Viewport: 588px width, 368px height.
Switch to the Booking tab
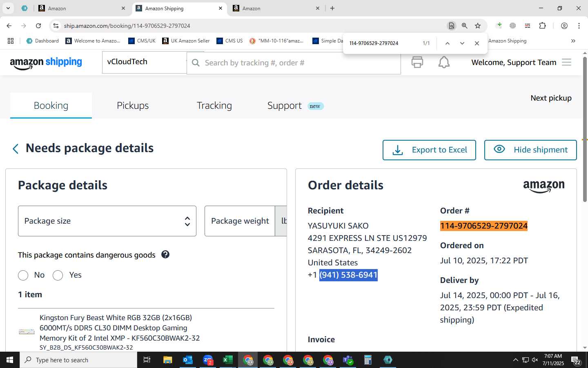tap(51, 105)
